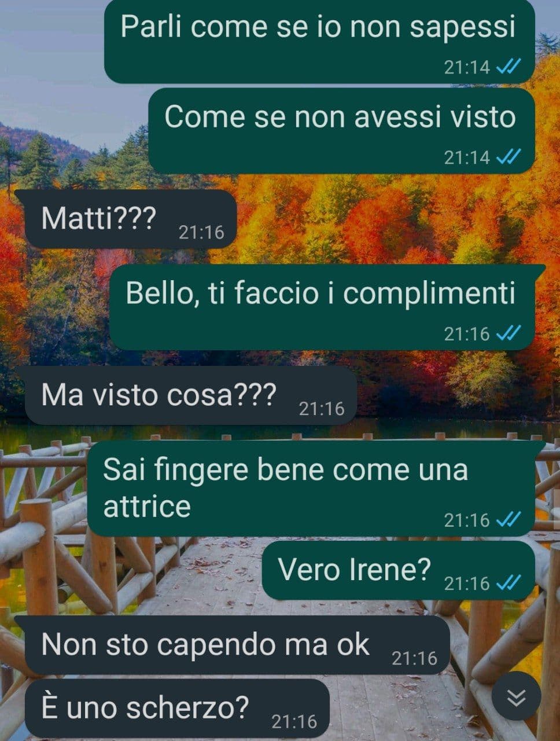Tap read ticks on 'Bello, ti faccio i complimenti'

click(509, 333)
